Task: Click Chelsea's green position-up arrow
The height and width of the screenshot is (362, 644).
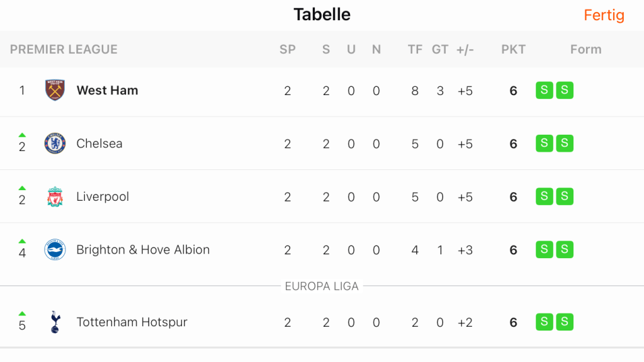Action: click(x=22, y=135)
